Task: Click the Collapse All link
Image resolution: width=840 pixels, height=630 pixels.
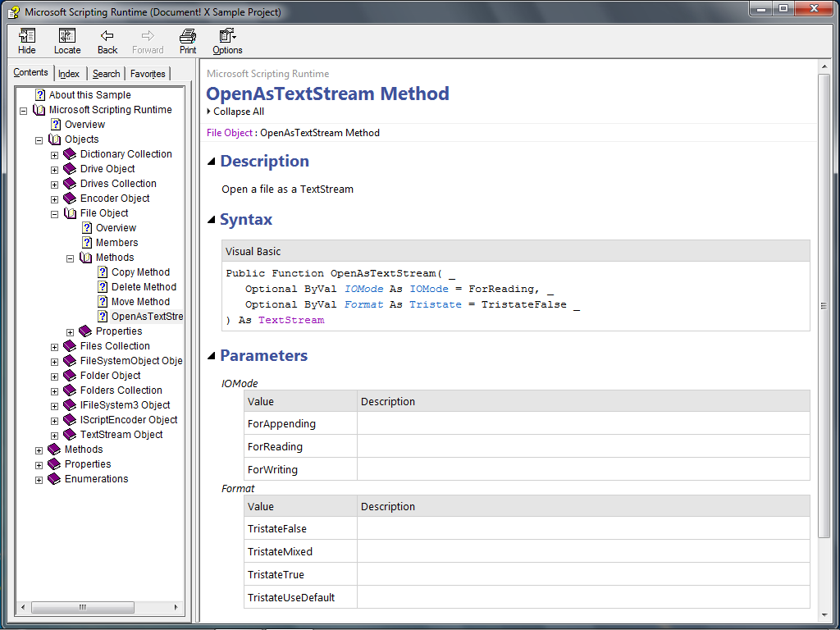Action: (x=239, y=112)
